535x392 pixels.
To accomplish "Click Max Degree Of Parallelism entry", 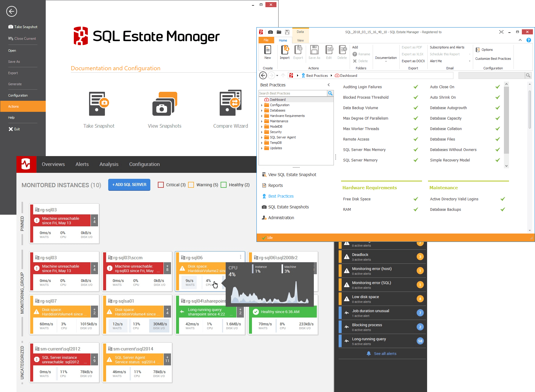I will tap(366, 118).
